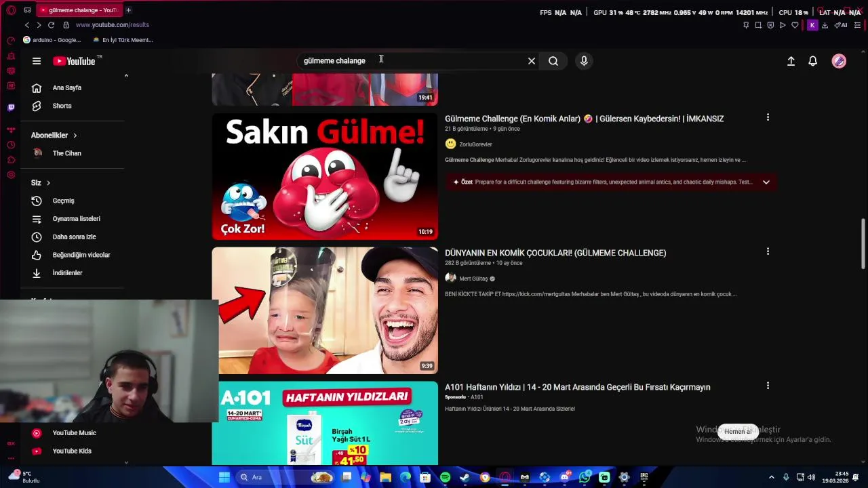868x488 pixels.
Task: Open YouTube Music link
Action: (x=73, y=433)
